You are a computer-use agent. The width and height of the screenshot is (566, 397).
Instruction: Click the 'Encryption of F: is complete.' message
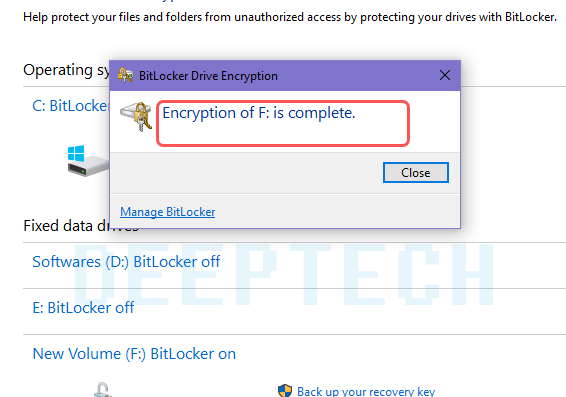(259, 113)
